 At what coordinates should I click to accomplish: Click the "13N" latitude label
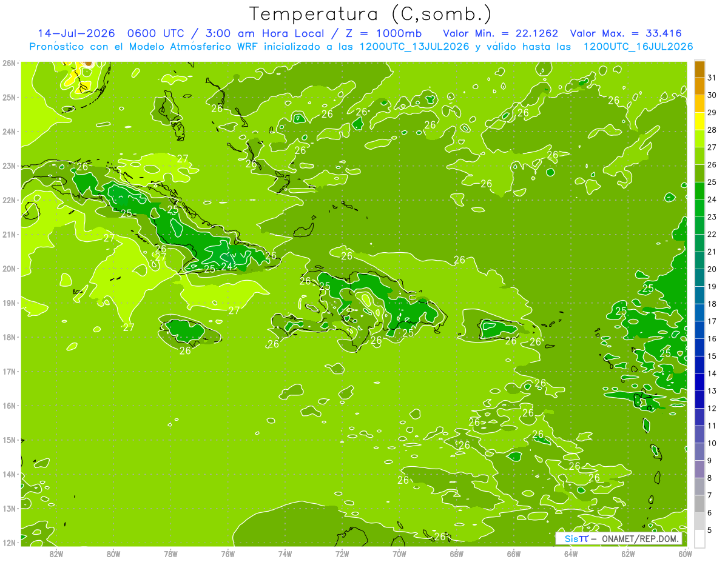click(x=10, y=509)
